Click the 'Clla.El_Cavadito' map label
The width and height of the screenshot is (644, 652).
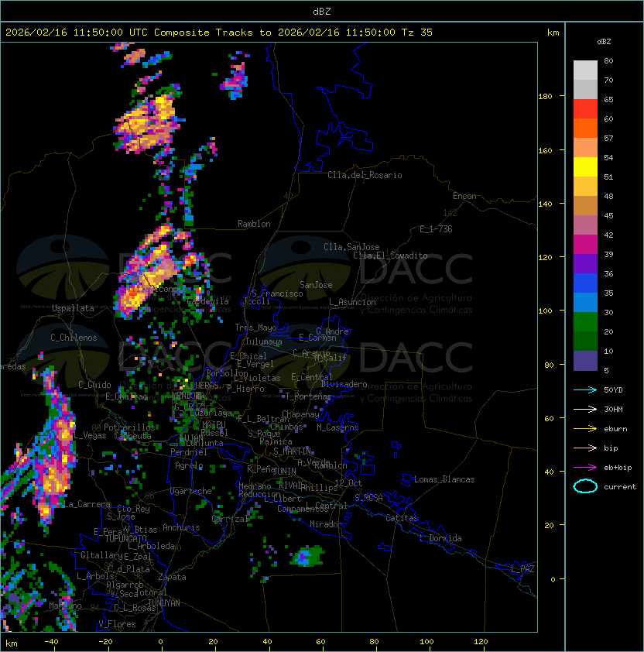click(x=390, y=256)
